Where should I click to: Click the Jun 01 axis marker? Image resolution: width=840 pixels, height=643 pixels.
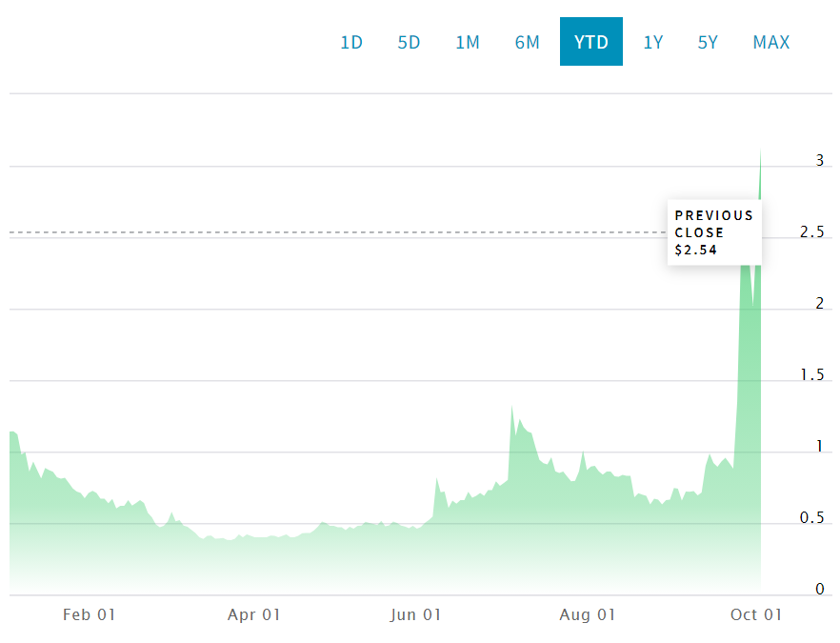415,614
